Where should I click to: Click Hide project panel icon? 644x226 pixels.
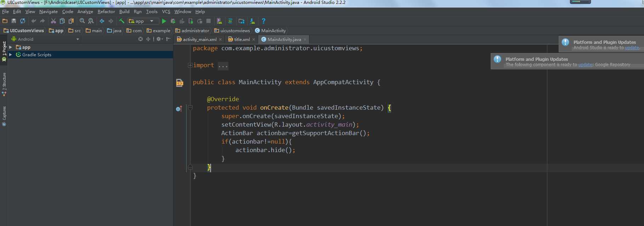pyautogui.click(x=169, y=39)
